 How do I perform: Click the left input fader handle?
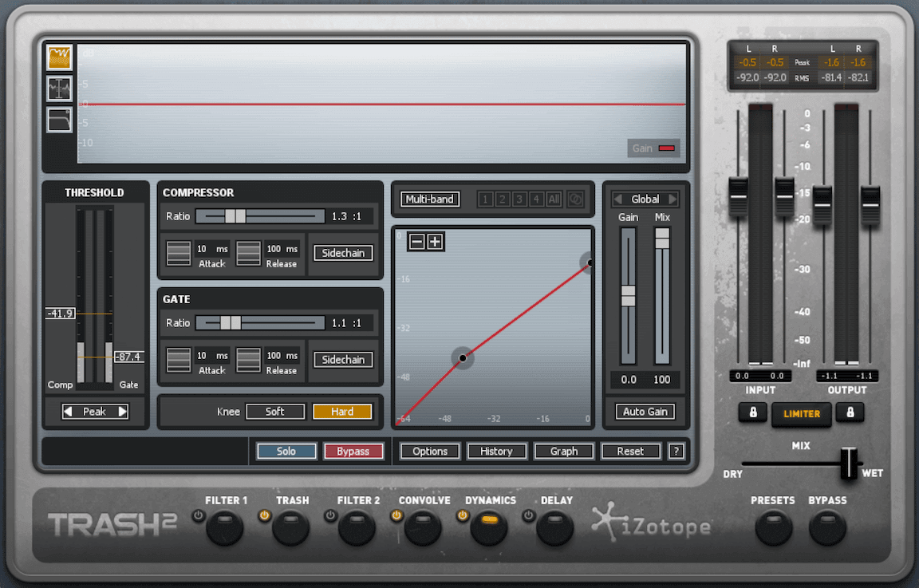click(x=738, y=197)
